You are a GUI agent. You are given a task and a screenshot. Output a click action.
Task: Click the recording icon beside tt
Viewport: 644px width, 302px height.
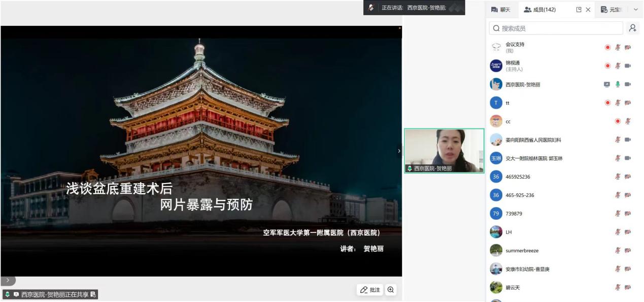607,103
